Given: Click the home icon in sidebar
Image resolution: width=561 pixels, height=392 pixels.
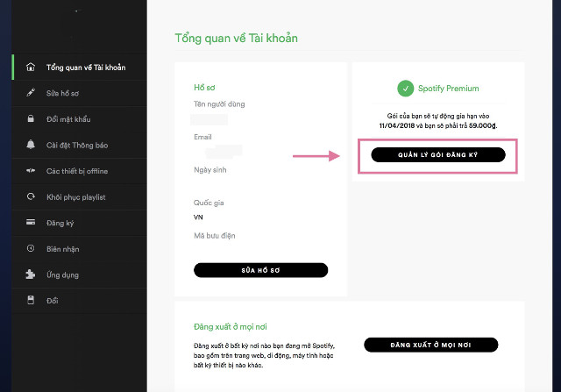Looking at the screenshot, I should (31, 67).
